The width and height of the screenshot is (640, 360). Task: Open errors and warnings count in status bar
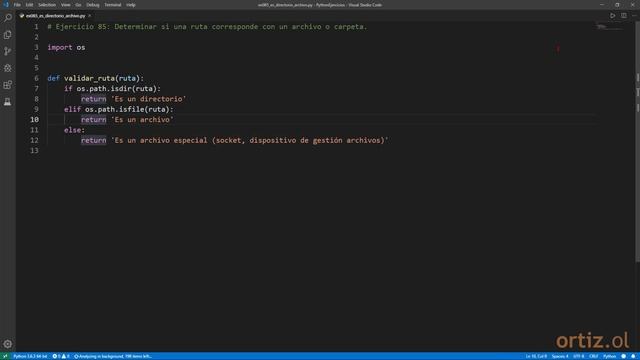[61, 356]
